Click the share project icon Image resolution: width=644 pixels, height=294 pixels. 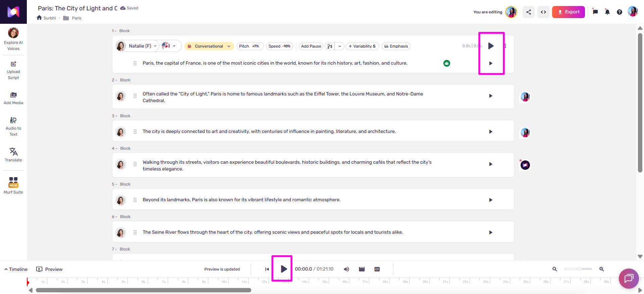click(x=529, y=12)
